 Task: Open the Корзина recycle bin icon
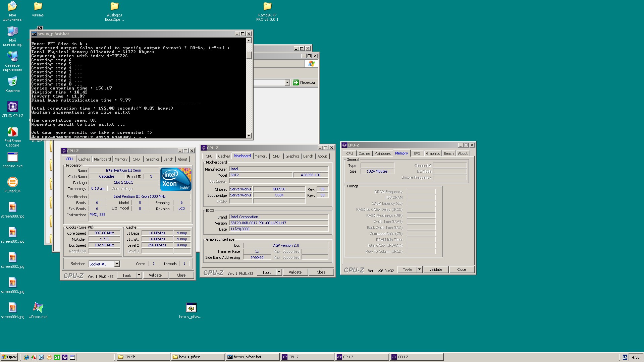12,84
